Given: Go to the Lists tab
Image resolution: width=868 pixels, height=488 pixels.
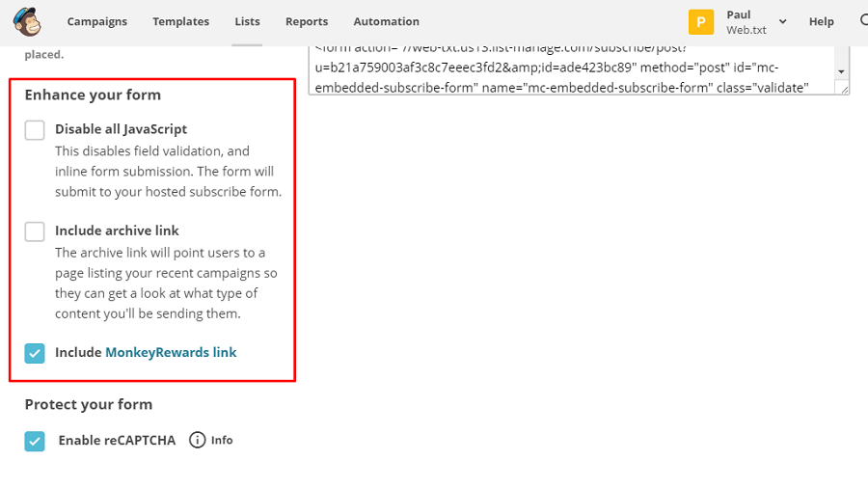Looking at the screenshot, I should pyautogui.click(x=247, y=21).
